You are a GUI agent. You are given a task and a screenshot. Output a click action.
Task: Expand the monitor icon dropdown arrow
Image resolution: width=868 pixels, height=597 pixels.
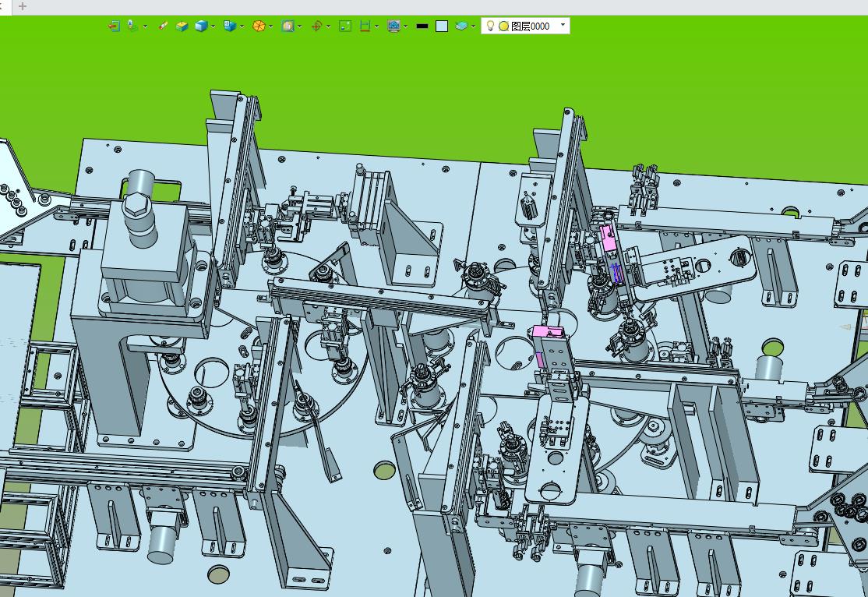406,26
